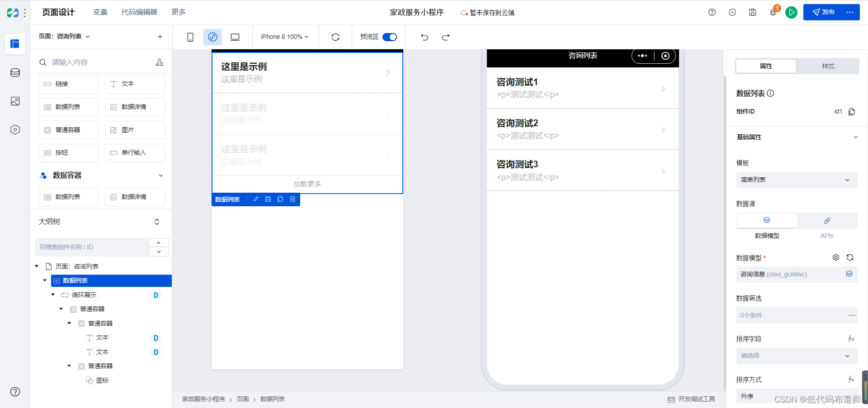Image resolution: width=868 pixels, height=408 pixels.
Task: Switch to the 样式 tab
Action: (x=828, y=66)
